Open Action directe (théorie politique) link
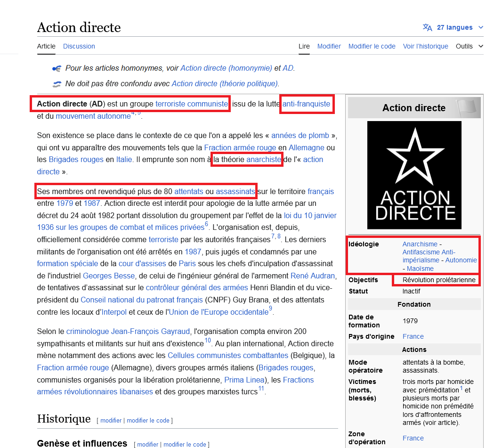 (x=225, y=83)
